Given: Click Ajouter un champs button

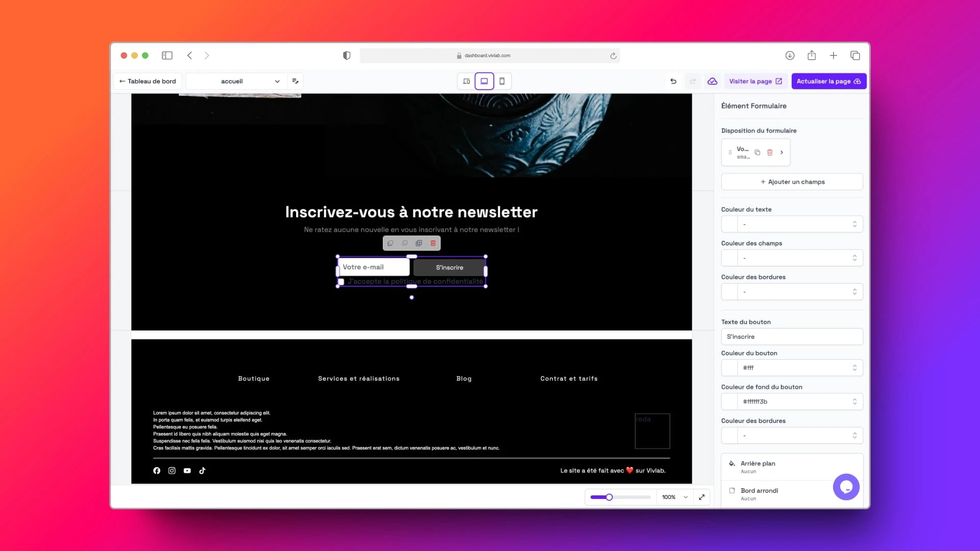Looking at the screenshot, I should 792,182.
